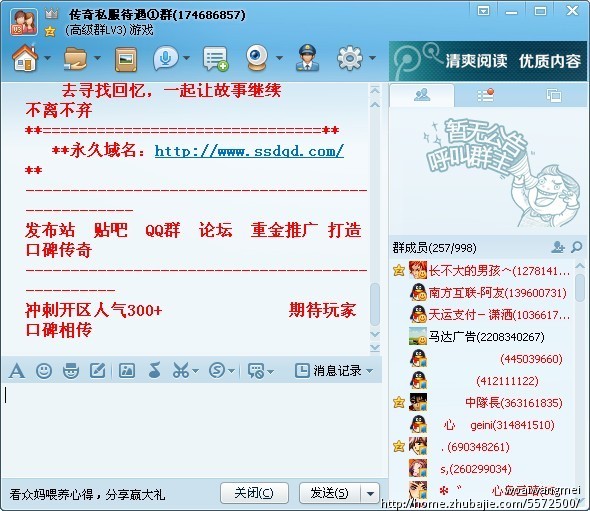
Task: Expand the home icon dropdown arrow
Action: [47, 58]
